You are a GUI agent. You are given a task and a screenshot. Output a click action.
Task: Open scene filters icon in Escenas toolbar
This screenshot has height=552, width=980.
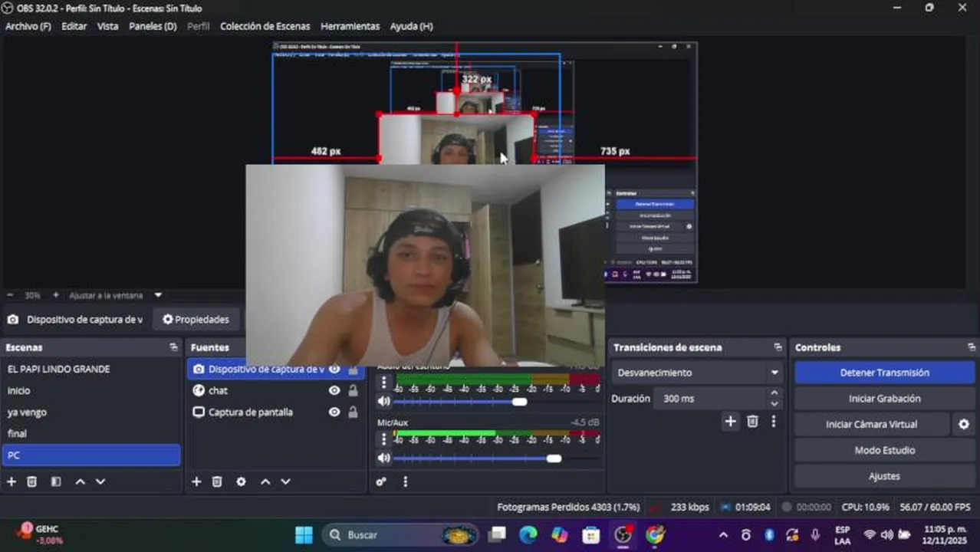[x=55, y=481]
